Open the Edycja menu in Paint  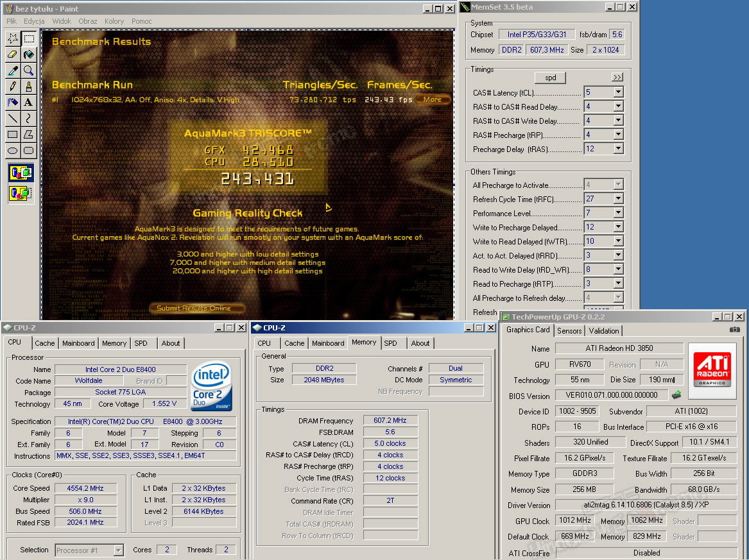(x=34, y=21)
